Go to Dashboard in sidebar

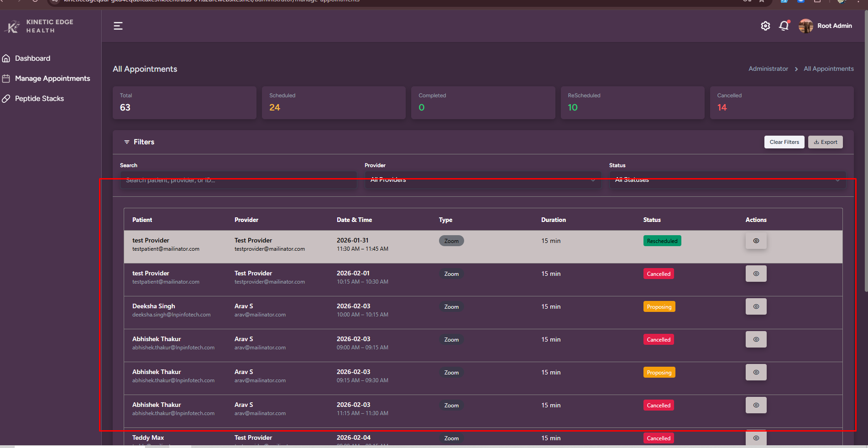32,58
